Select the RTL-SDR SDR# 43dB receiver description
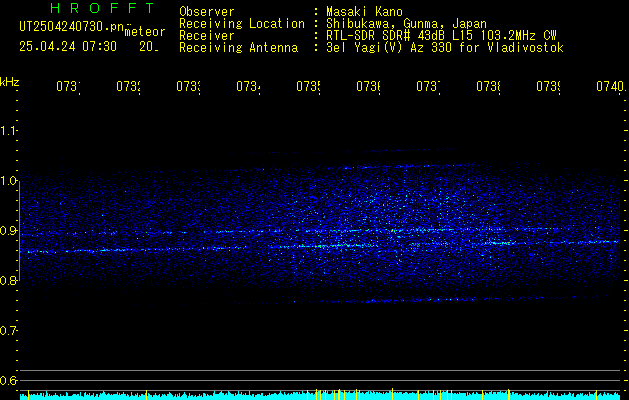 click(441, 36)
